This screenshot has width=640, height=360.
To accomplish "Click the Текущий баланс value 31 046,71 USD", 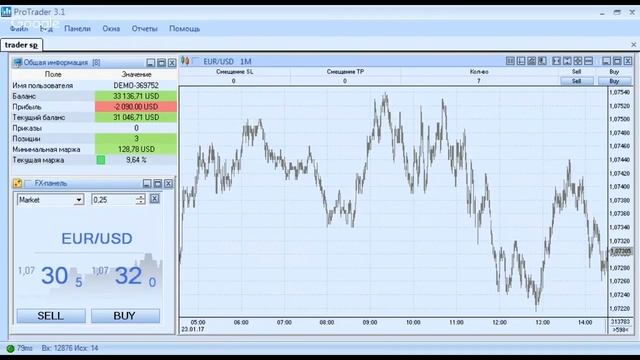I will click(136, 117).
